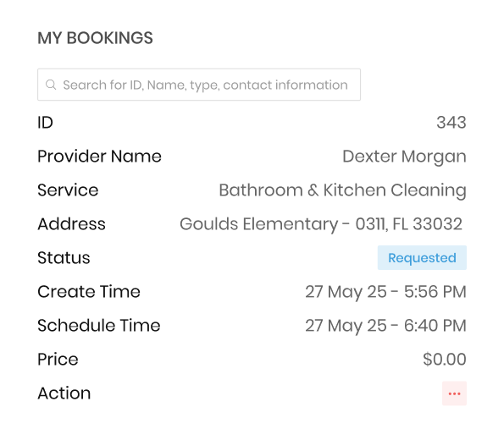Click the Create Time label
Image resolution: width=504 pixels, height=429 pixels.
point(89,292)
